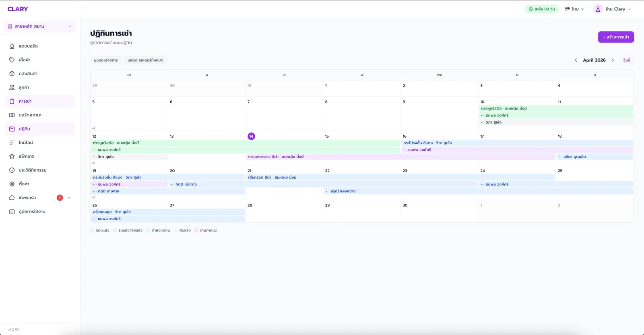Click the red notification badge on ซัพพอร์ต
The image size is (644, 335).
(60, 198)
